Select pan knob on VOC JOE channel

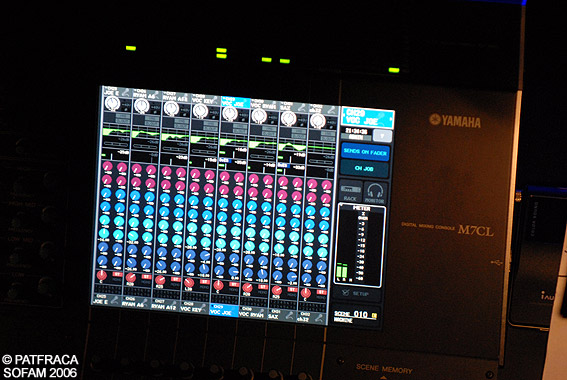pos(218,286)
